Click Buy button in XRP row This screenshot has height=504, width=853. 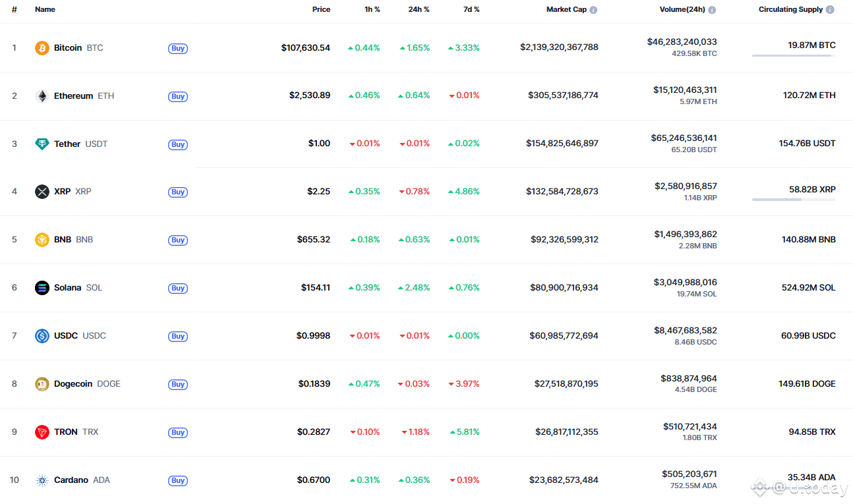178,192
